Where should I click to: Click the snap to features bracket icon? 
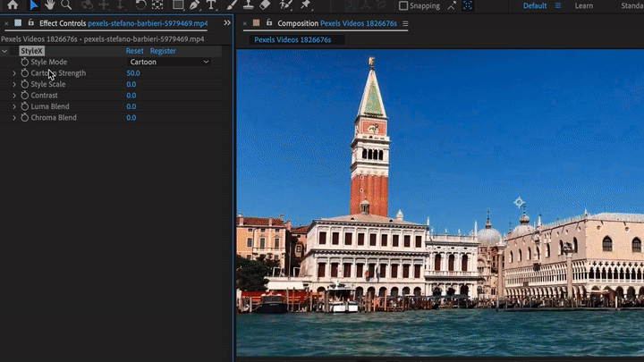[468, 5]
